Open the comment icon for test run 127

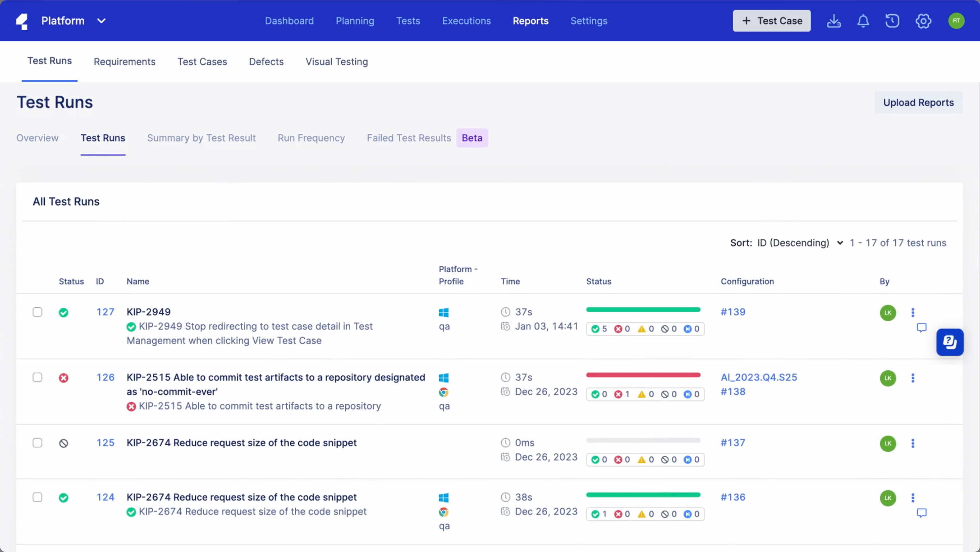coord(921,327)
